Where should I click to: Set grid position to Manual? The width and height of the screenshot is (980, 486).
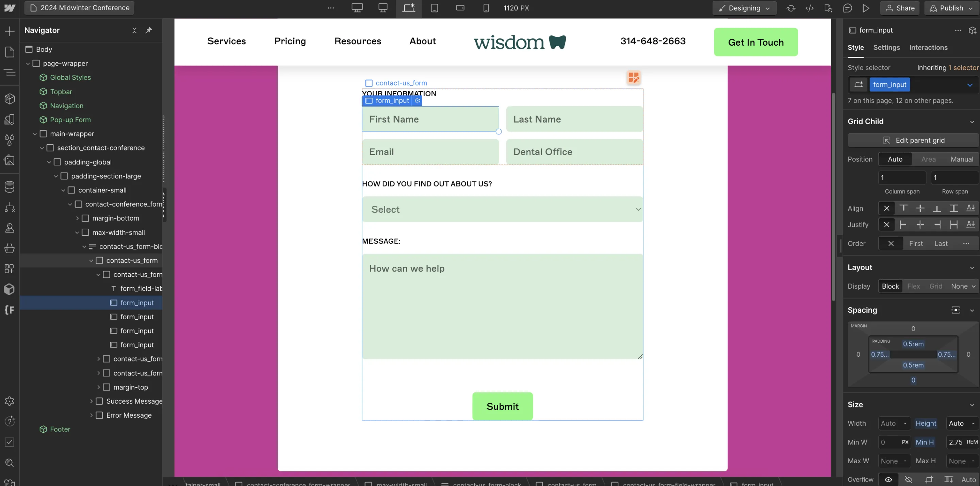click(x=961, y=159)
